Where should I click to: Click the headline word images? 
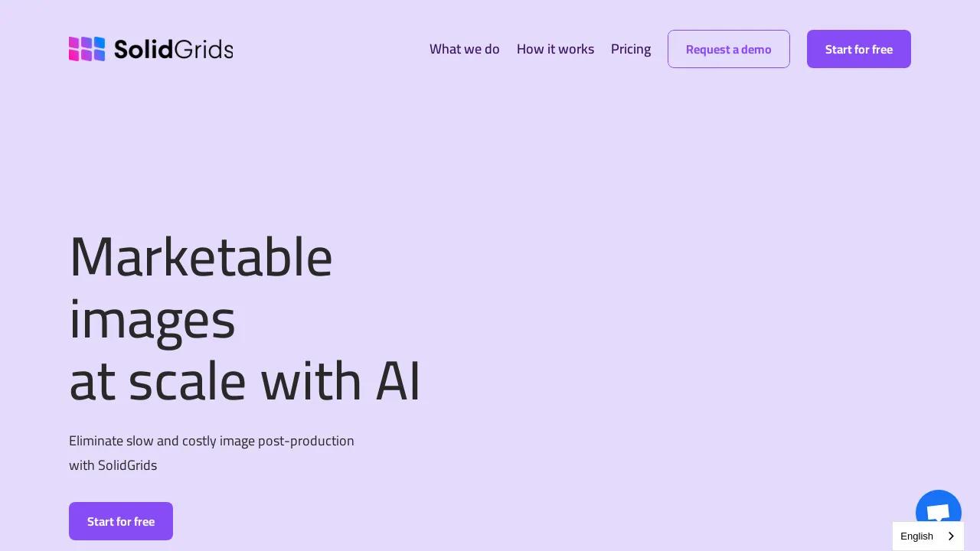(x=152, y=320)
